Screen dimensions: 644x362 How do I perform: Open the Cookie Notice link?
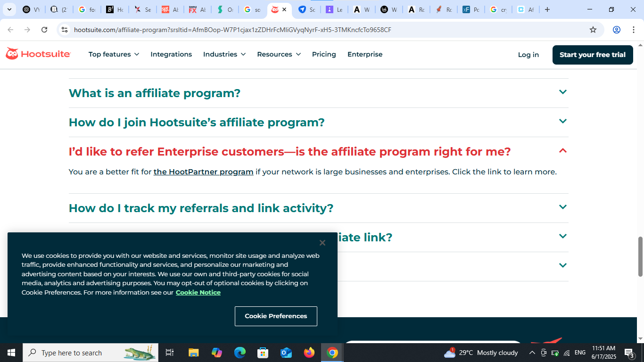[x=198, y=292]
